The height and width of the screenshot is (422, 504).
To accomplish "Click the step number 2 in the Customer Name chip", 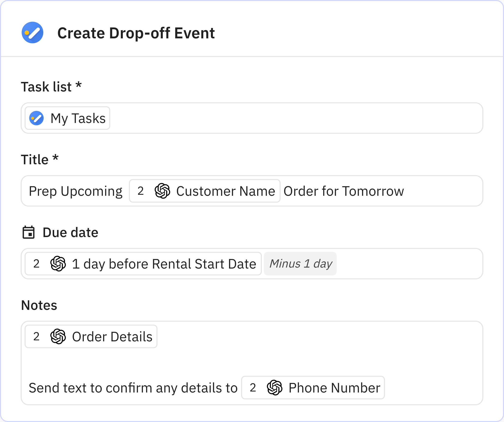I will coord(141,191).
